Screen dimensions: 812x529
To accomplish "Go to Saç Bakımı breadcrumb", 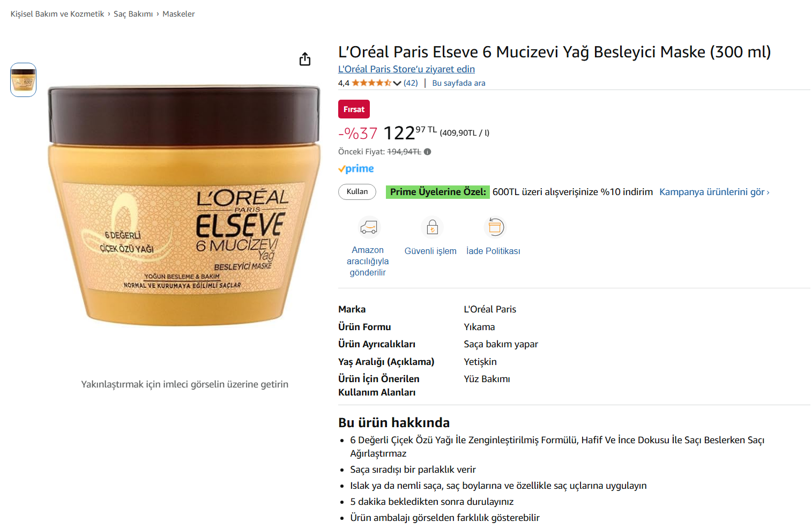I will coord(133,14).
